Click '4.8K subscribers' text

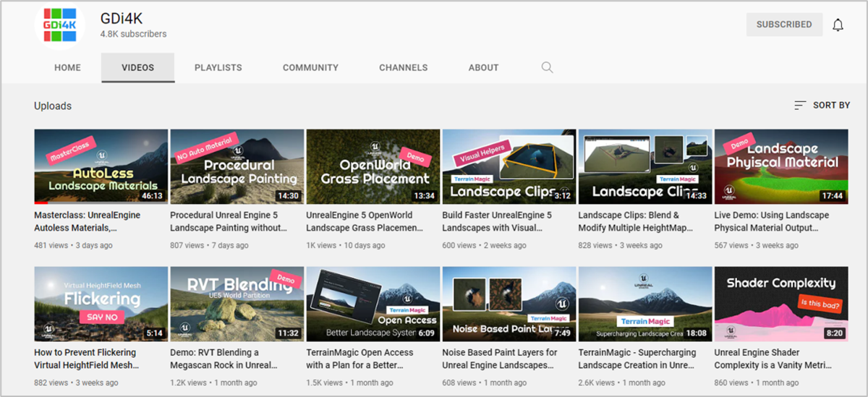click(x=133, y=34)
